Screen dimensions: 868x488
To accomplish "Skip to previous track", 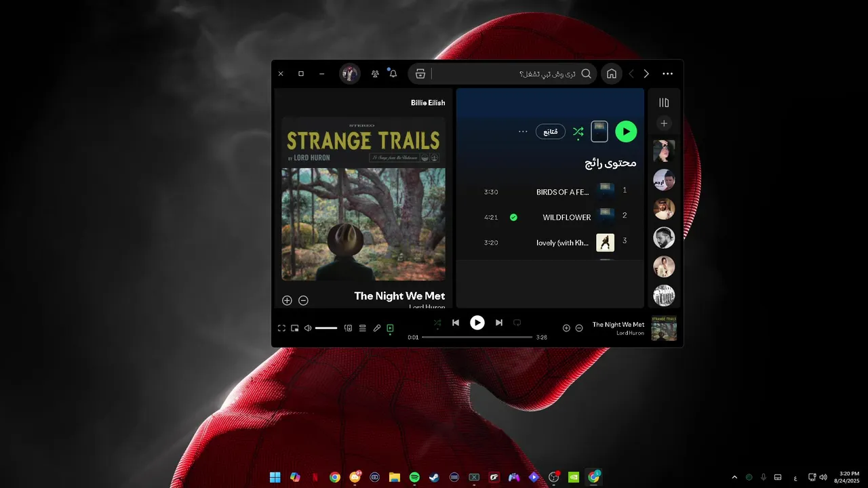I will (x=456, y=323).
